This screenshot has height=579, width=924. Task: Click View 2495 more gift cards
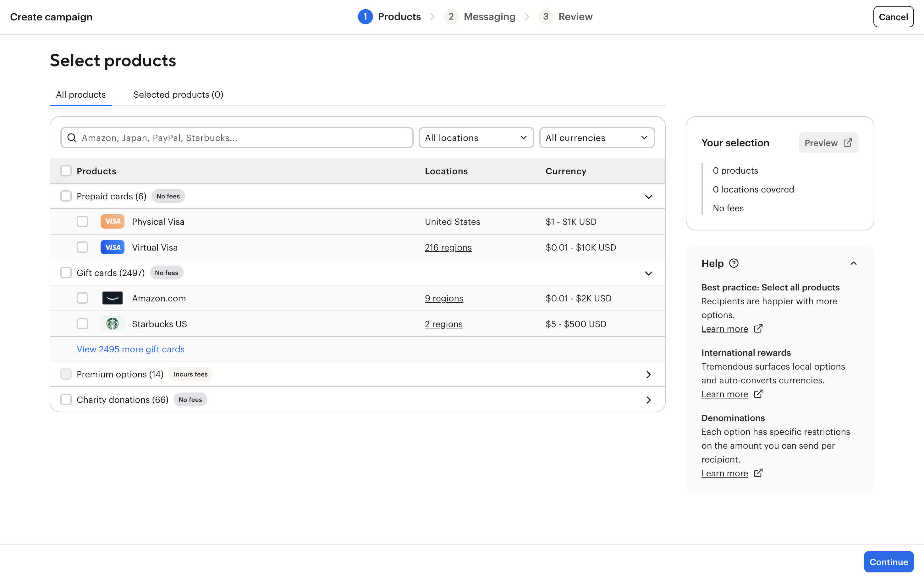click(130, 349)
